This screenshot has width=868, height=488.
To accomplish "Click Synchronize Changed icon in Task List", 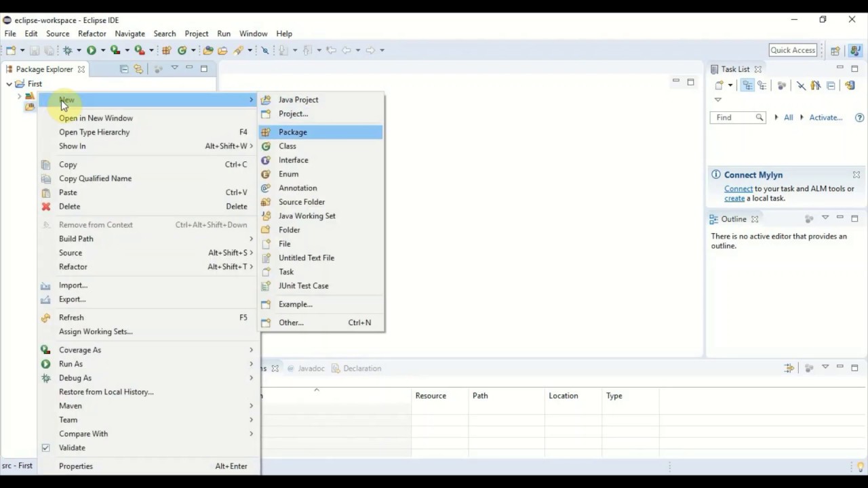I will click(850, 85).
